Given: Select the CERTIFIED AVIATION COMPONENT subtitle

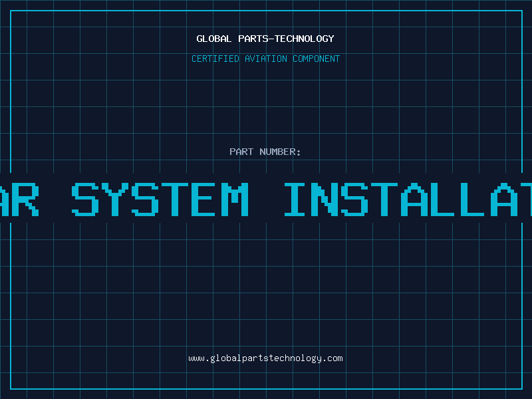Looking at the screenshot, I should 265,59.
